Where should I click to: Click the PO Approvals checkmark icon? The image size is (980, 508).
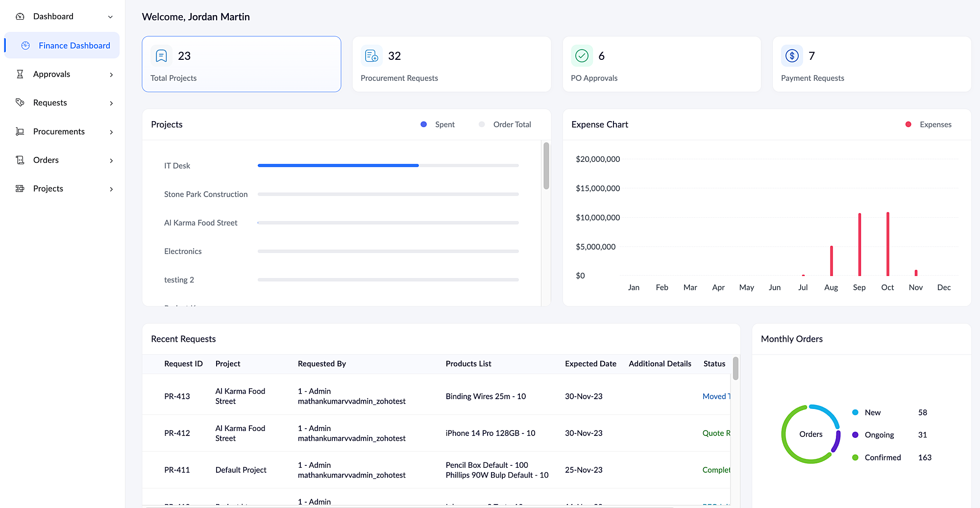(x=582, y=56)
